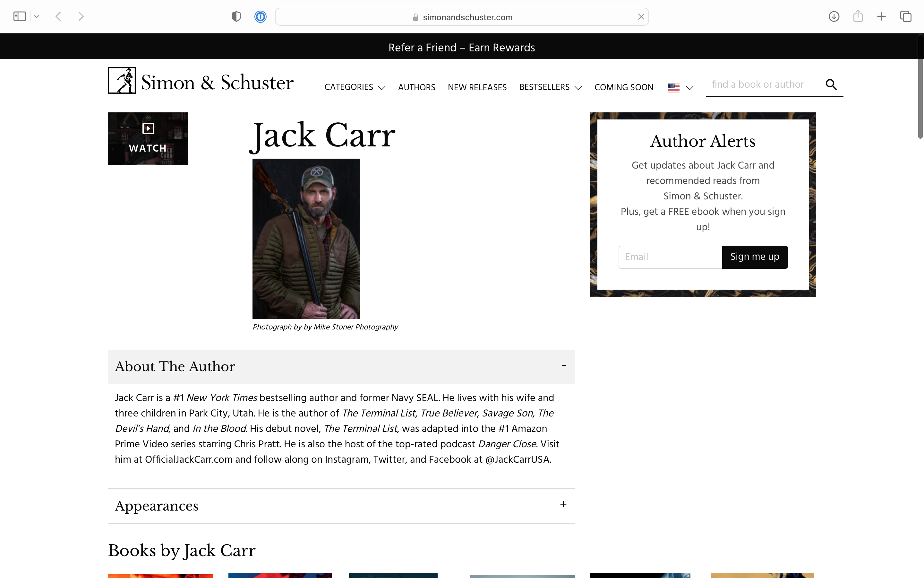Open the privacy shield report icon
The width and height of the screenshot is (924, 578).
point(236,17)
